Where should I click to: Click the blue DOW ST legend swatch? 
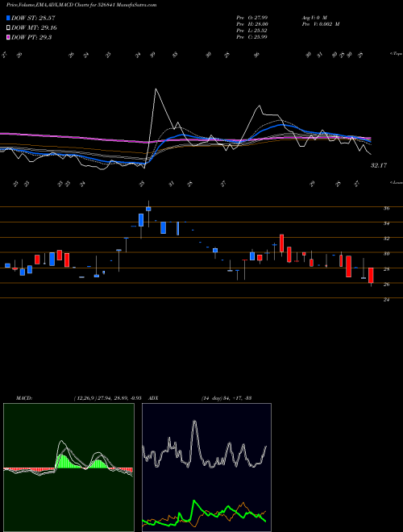[x=9, y=18]
